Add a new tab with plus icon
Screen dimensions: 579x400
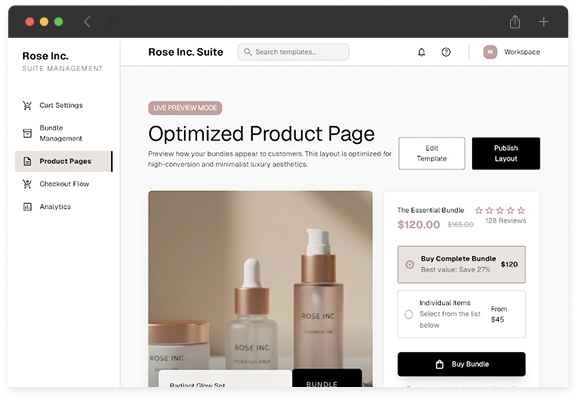[543, 22]
